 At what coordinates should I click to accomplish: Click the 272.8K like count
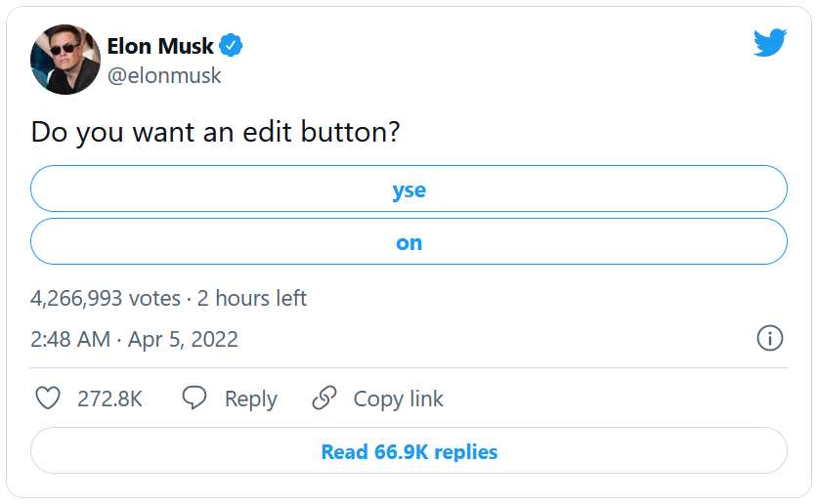pos(109,399)
